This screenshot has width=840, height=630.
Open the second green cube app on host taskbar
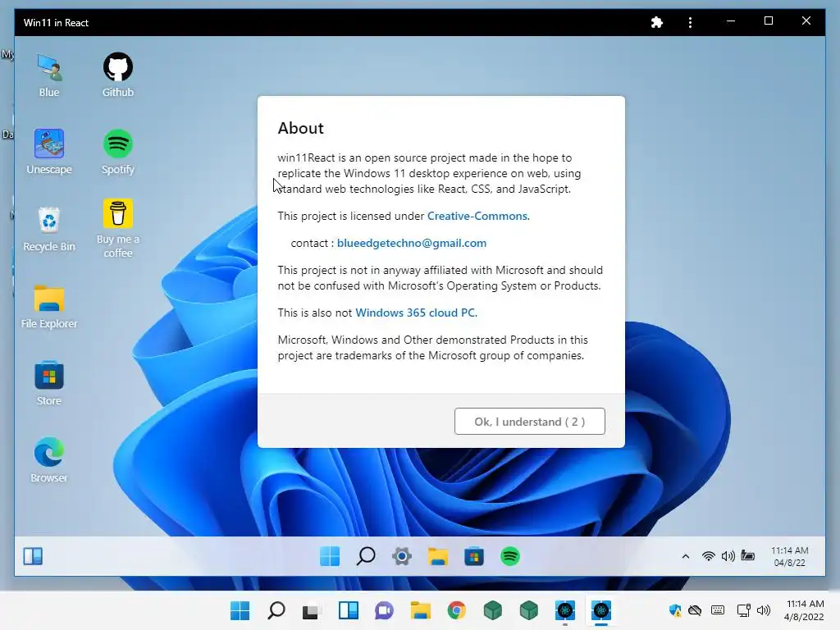click(529, 610)
